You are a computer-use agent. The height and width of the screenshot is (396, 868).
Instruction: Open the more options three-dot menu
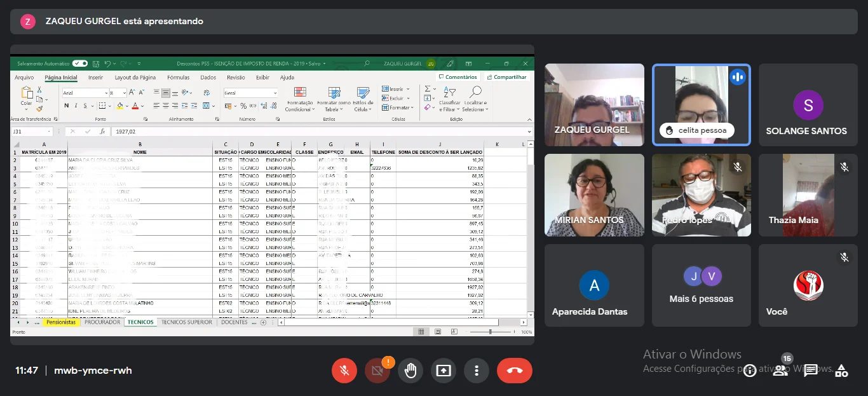click(476, 371)
